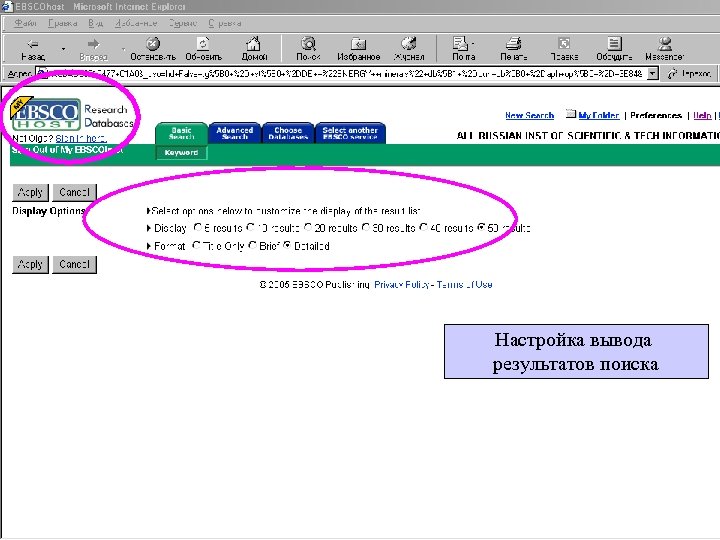The image size is (720, 540).
Task: Select the 30 results radio button
Action: pyautogui.click(x=366, y=227)
